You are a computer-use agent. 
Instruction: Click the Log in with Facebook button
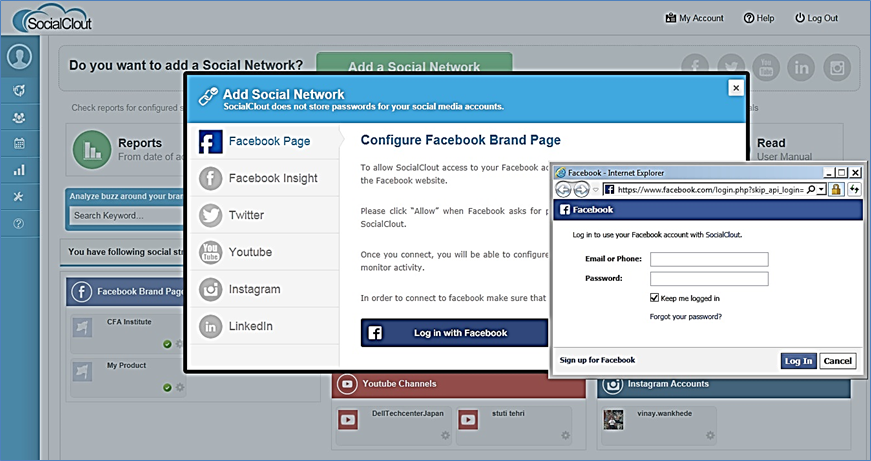454,333
